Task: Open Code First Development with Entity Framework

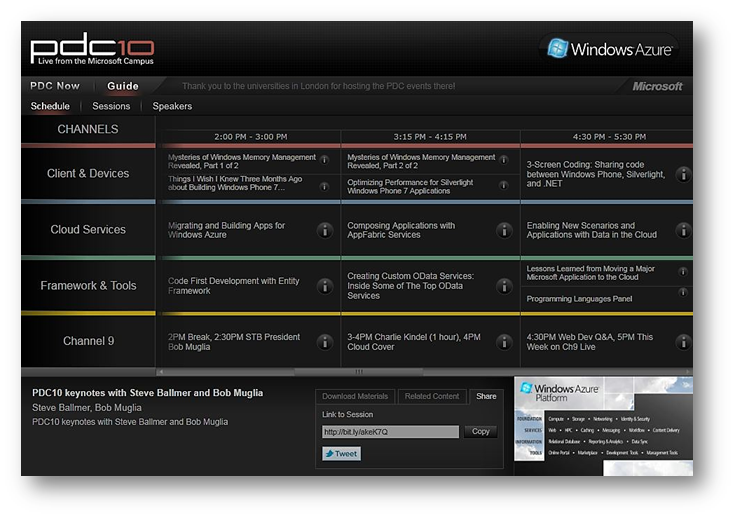Action: (x=233, y=285)
